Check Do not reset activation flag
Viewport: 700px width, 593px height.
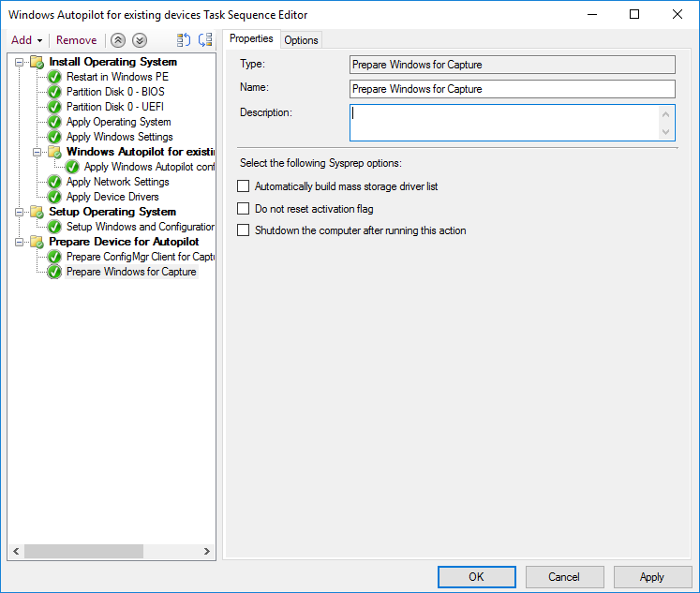pyautogui.click(x=243, y=208)
